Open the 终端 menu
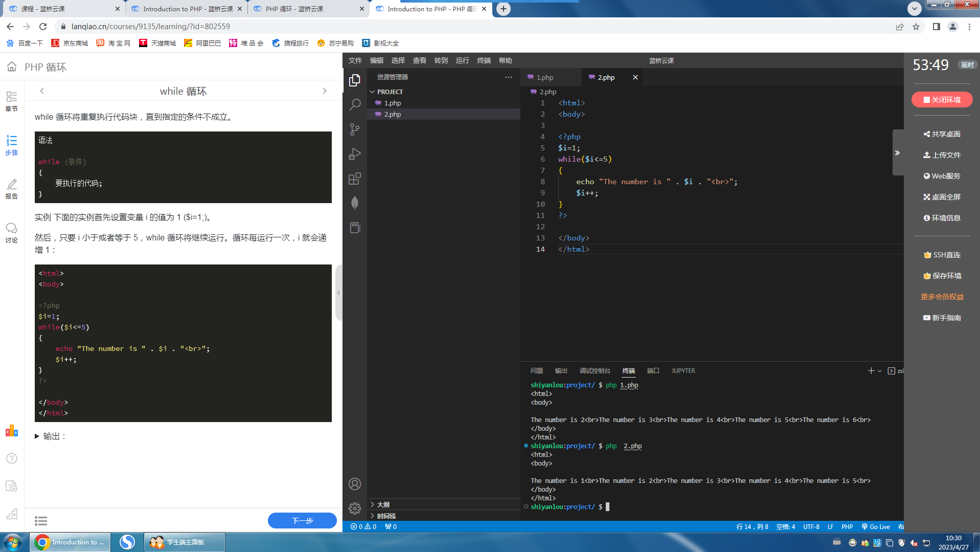980x552 pixels. click(x=484, y=60)
